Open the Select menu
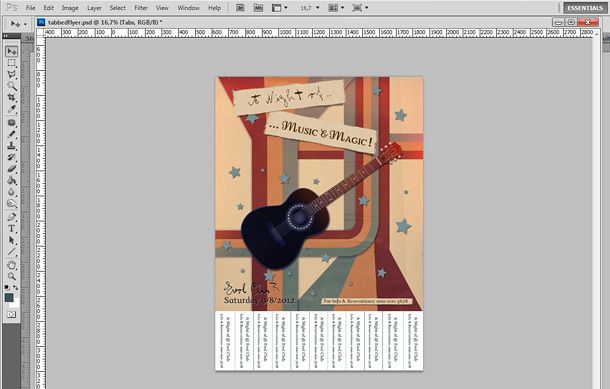Screen dimensions: 610x389 click(x=117, y=8)
